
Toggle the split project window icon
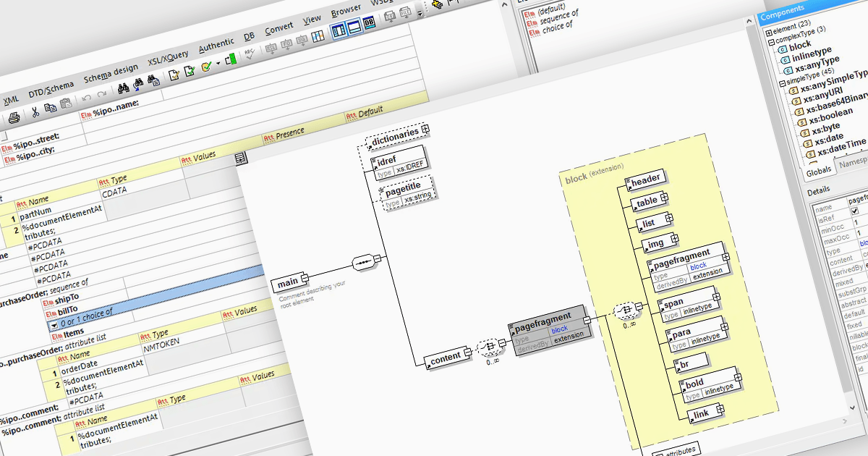tap(339, 30)
